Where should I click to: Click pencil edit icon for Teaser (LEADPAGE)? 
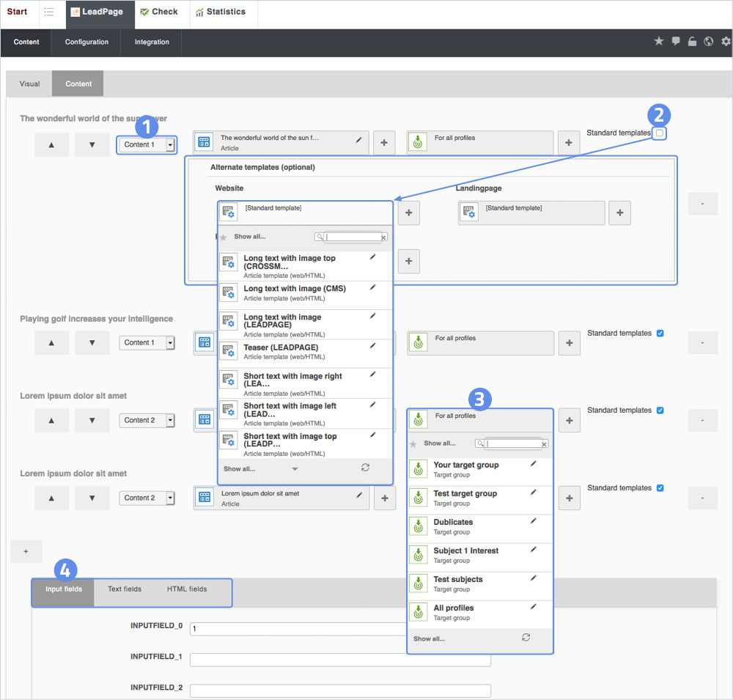point(372,346)
